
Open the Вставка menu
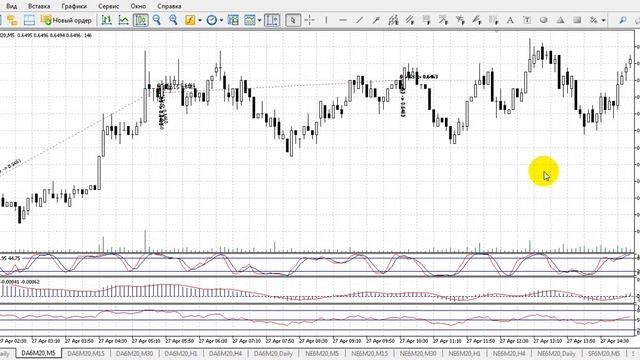click(x=39, y=6)
